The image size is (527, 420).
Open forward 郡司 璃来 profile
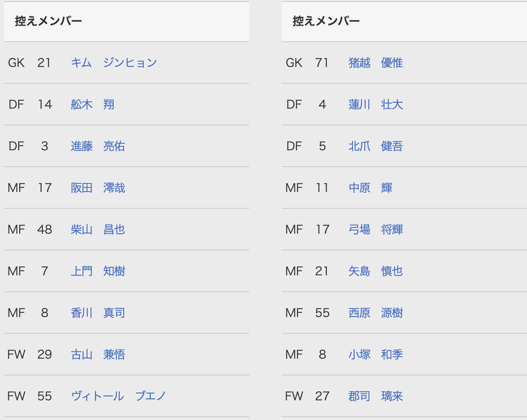click(375, 396)
